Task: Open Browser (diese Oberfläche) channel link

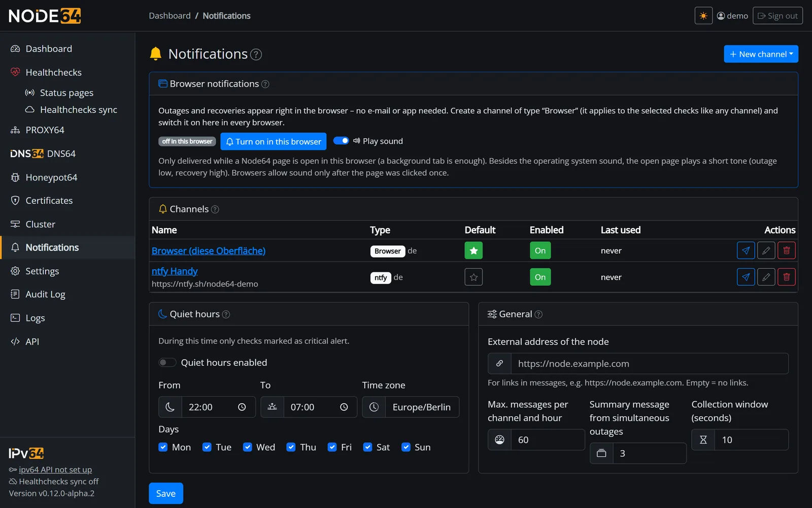Action: 209,250
